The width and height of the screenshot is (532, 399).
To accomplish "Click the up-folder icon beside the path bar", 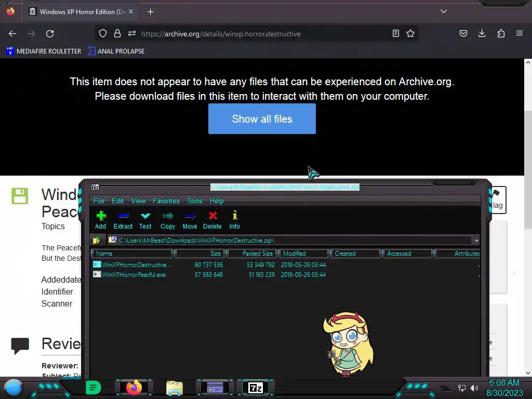I will 96,240.
